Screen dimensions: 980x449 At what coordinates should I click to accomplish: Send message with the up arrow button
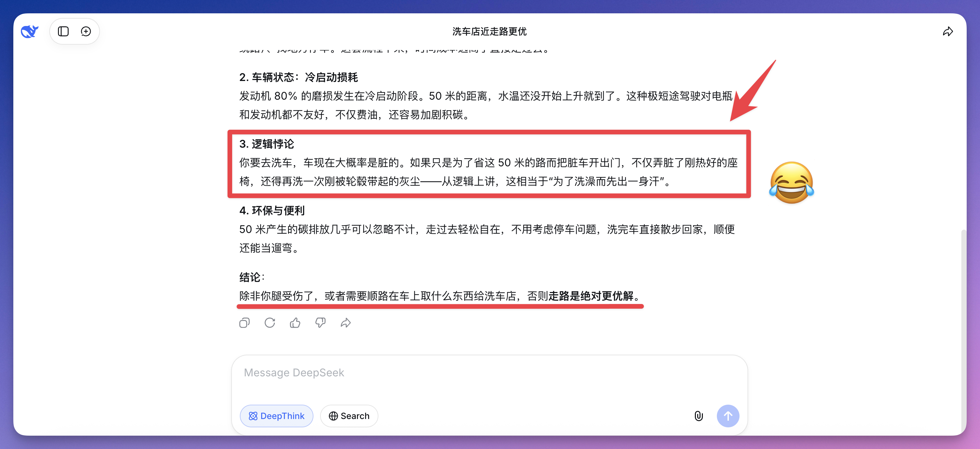[728, 416]
